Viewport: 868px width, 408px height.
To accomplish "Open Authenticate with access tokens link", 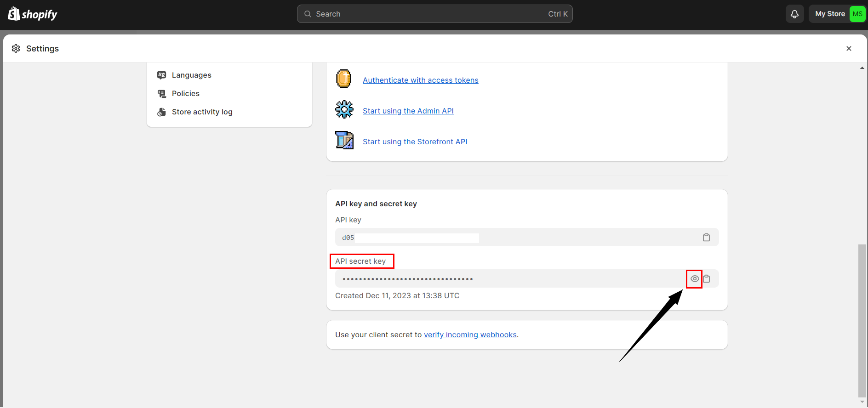I will coord(420,80).
